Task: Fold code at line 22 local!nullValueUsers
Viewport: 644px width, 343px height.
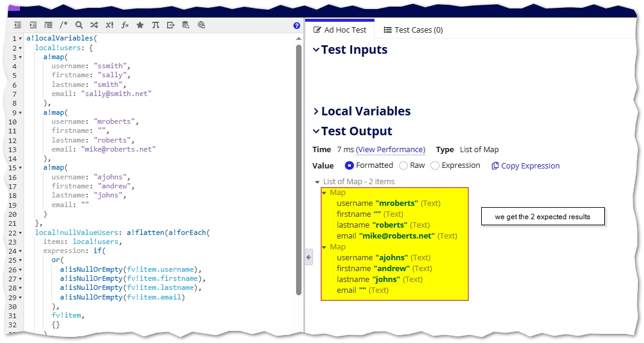Action: click(x=21, y=232)
